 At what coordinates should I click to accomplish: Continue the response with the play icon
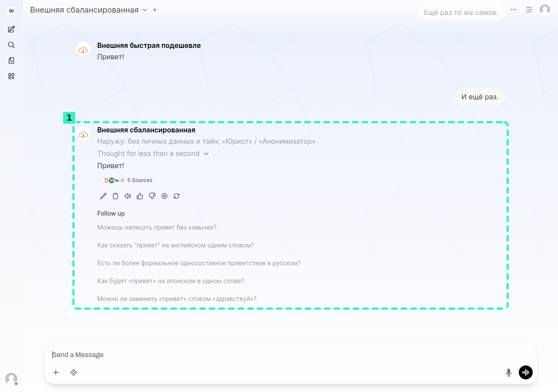pyautogui.click(x=164, y=196)
